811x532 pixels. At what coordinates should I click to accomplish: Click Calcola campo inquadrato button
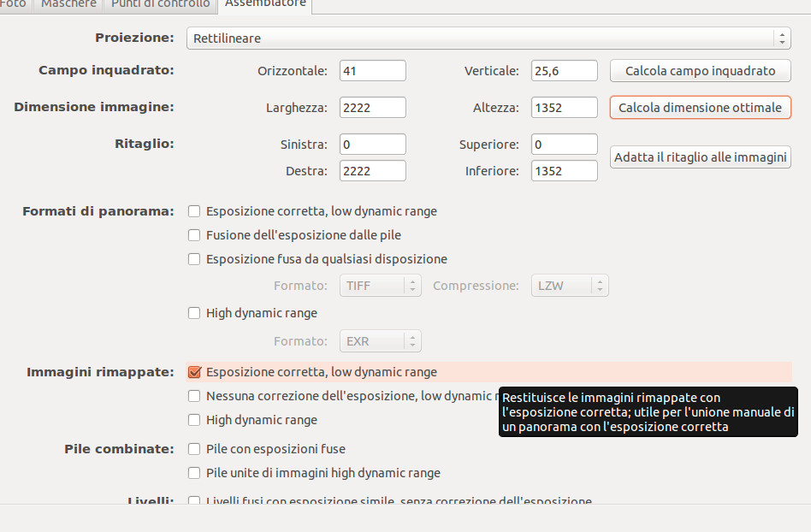point(700,71)
